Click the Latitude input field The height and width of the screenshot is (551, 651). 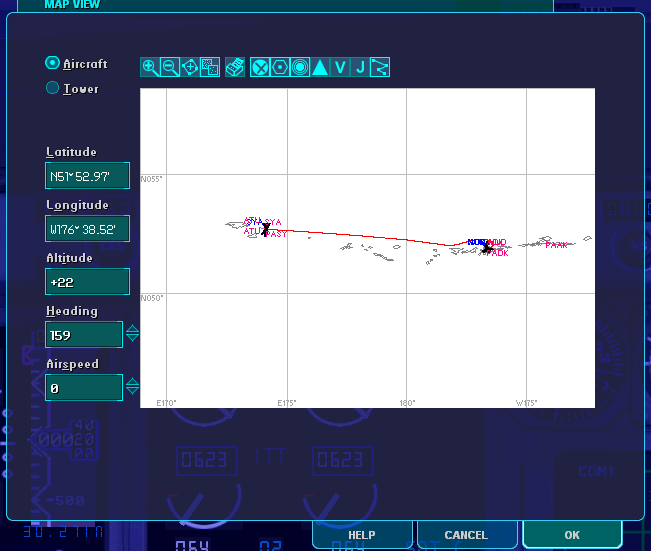pyautogui.click(x=87, y=176)
